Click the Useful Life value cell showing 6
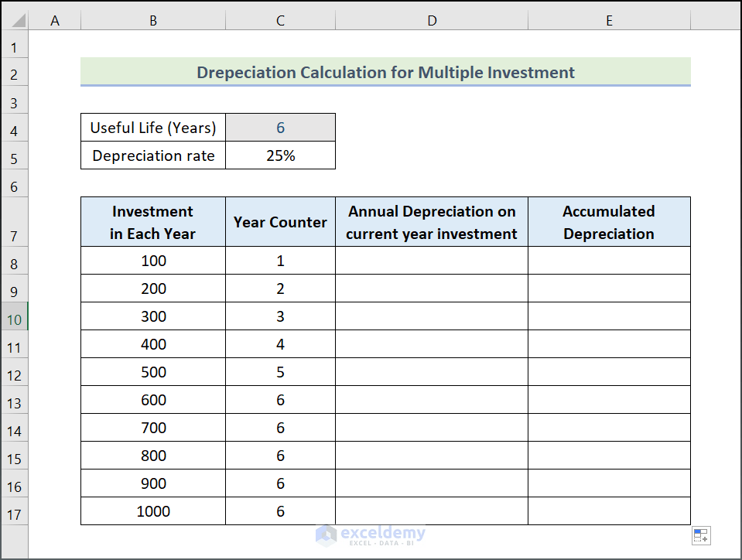 (279, 127)
